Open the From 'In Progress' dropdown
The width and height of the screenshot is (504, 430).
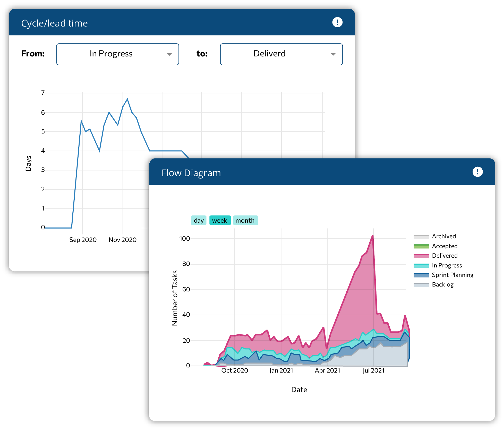pyautogui.click(x=117, y=54)
